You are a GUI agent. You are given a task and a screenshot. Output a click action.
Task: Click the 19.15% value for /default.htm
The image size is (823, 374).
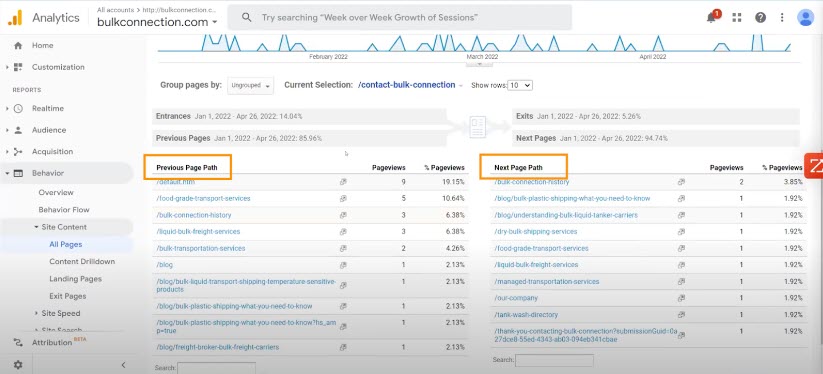452,181
